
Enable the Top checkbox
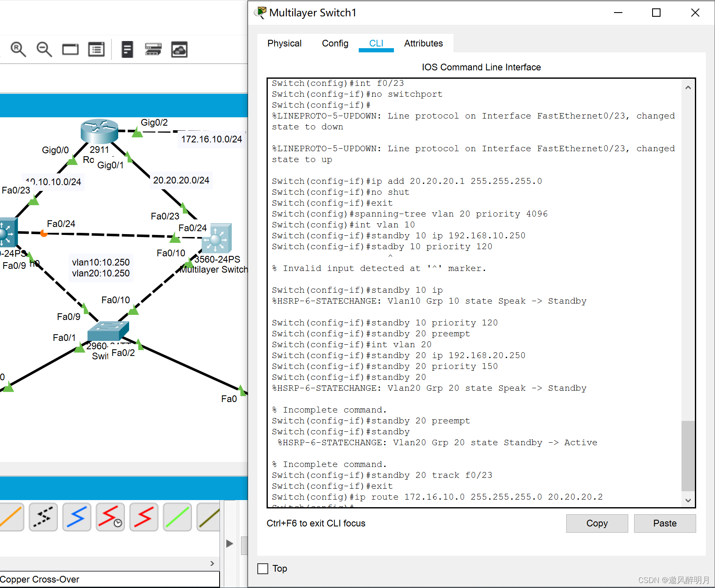pos(263,569)
